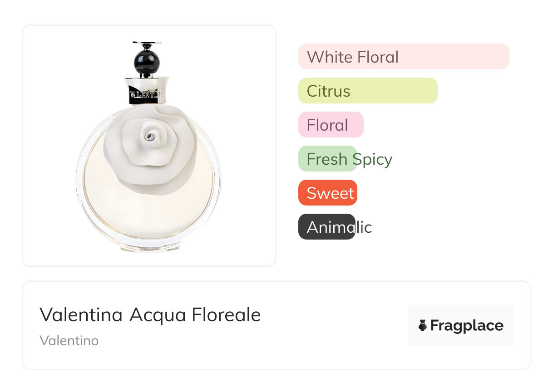553x392 pixels.
Task: Pick the red Sweet accord bar
Action: point(327,193)
